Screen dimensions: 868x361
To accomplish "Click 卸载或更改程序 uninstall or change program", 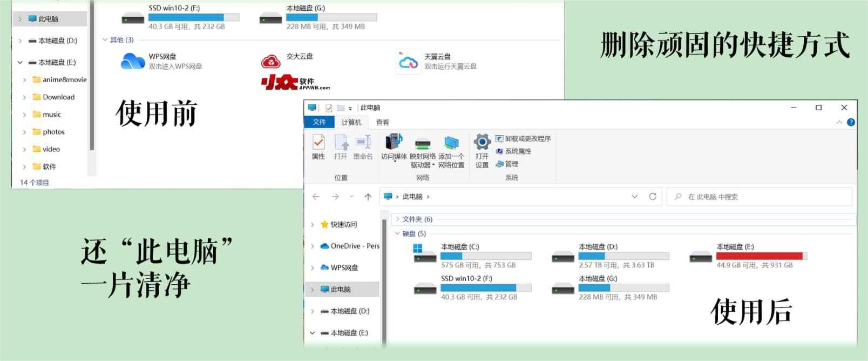I will tap(523, 139).
